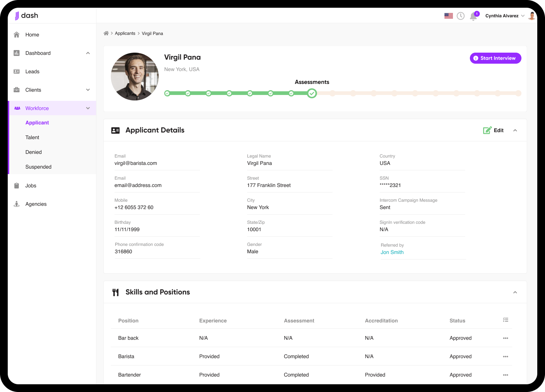545x392 pixels.
Task: Click the Jobs clipboard icon
Action: coord(17,186)
